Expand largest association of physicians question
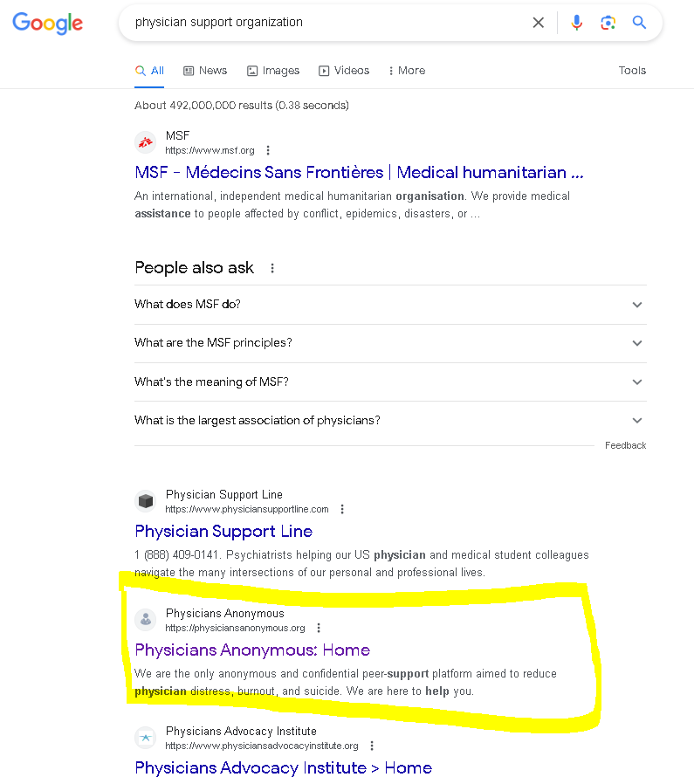The height and width of the screenshot is (784, 694). tap(390, 421)
